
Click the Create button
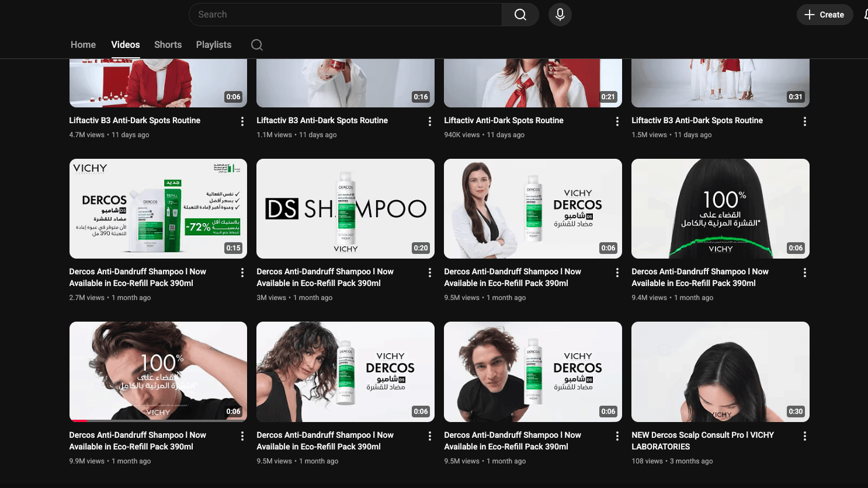(825, 15)
